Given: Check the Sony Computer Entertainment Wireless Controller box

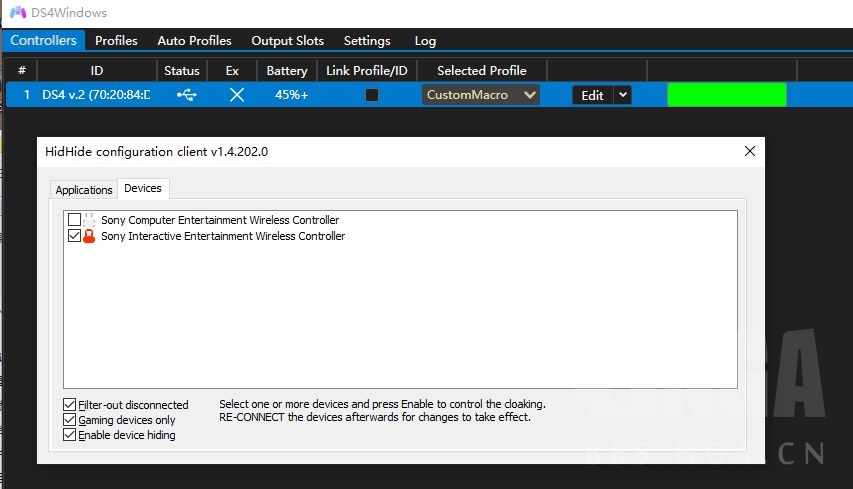Looking at the screenshot, I should point(74,220).
